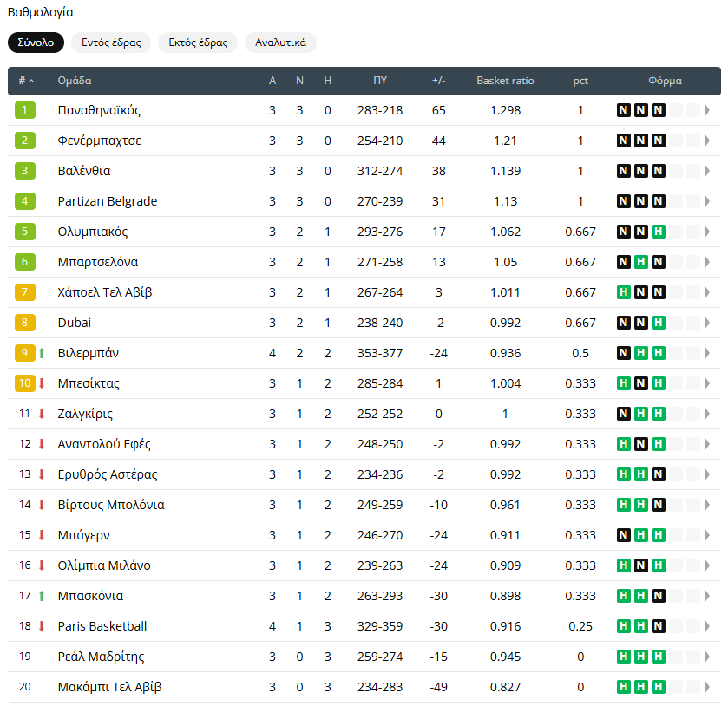Click Basket ratio value 1.004 for Μπεσίκτας
This screenshot has width=728, height=706.
tap(505, 383)
